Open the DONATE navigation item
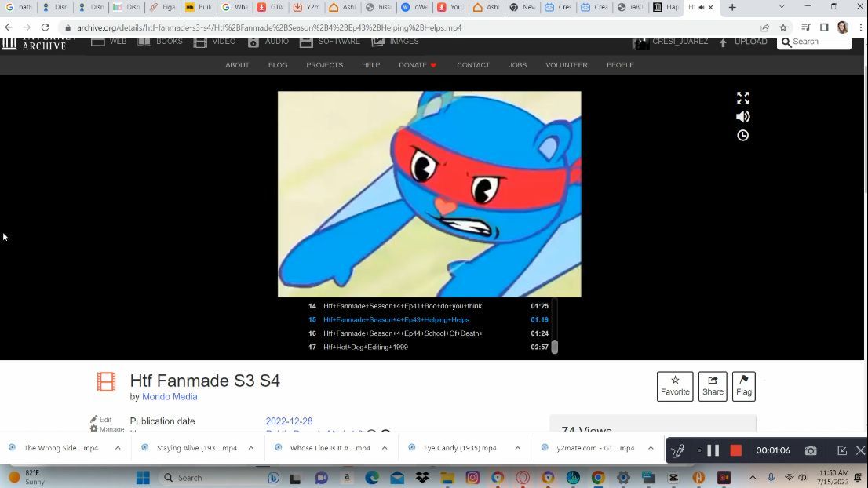The image size is (868, 488). tap(417, 65)
